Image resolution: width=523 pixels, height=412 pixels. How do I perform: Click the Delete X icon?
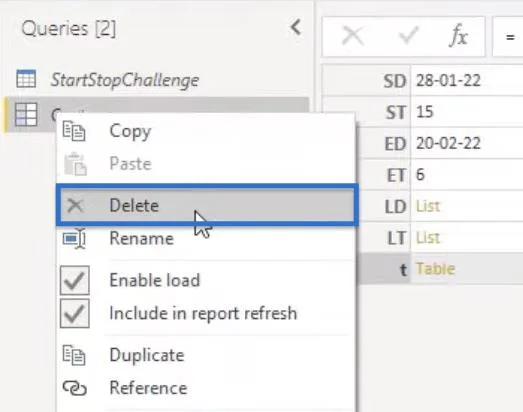coord(75,205)
